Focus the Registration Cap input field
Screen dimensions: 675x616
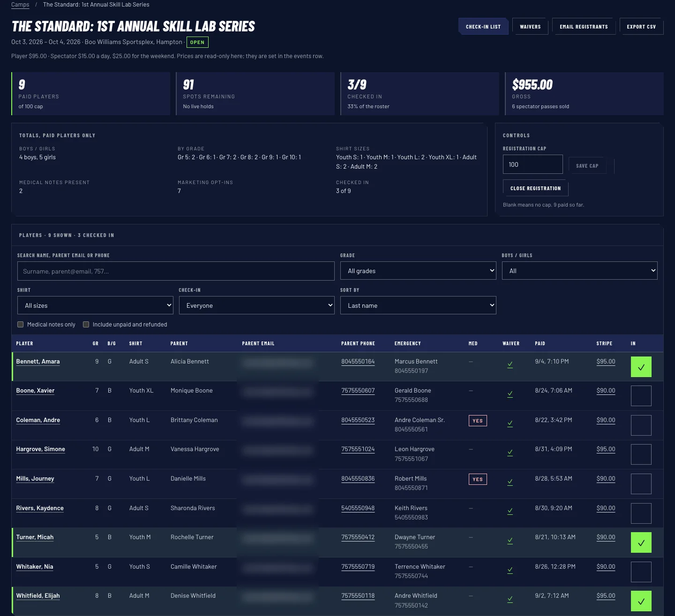pos(533,164)
